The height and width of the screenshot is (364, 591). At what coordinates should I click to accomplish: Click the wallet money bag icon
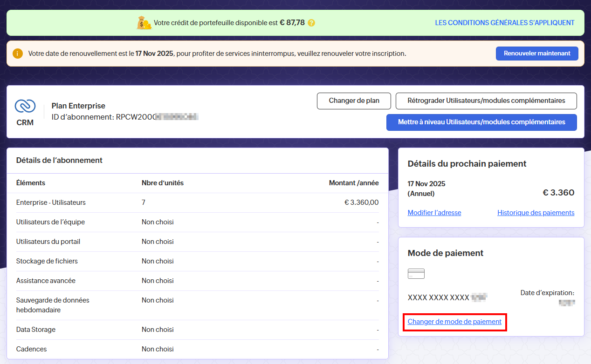144,23
